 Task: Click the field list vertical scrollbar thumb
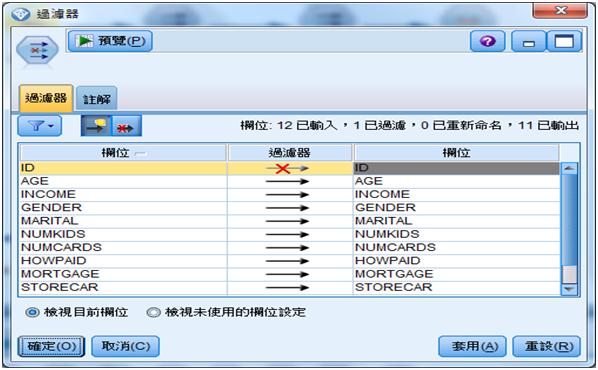pos(569,219)
